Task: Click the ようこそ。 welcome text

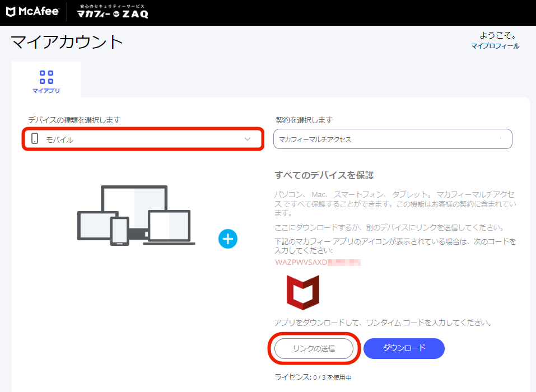Action: tap(498, 35)
